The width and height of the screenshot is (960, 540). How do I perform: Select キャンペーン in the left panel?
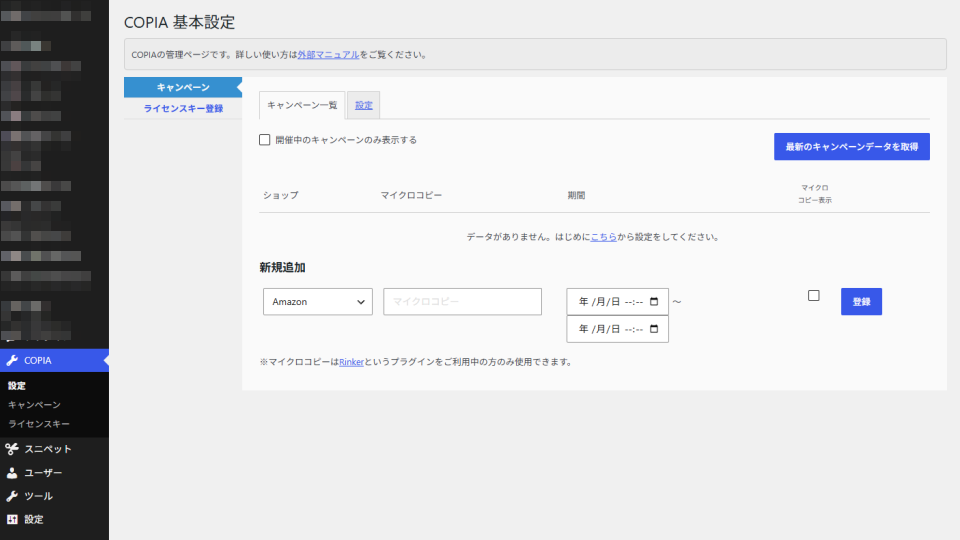(x=183, y=87)
